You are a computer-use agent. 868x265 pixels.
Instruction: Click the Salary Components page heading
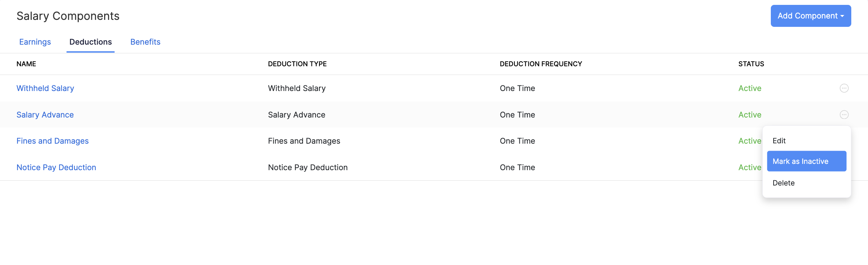tap(68, 16)
